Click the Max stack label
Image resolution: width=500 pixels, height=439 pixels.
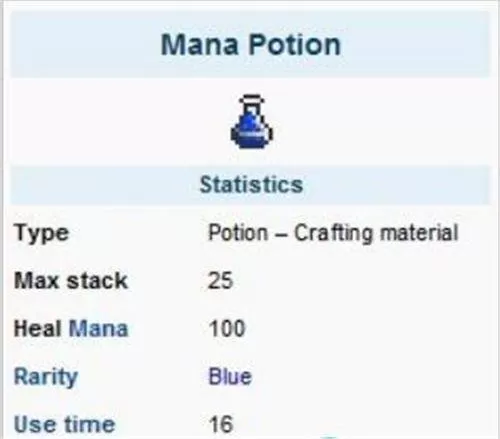[71, 280]
